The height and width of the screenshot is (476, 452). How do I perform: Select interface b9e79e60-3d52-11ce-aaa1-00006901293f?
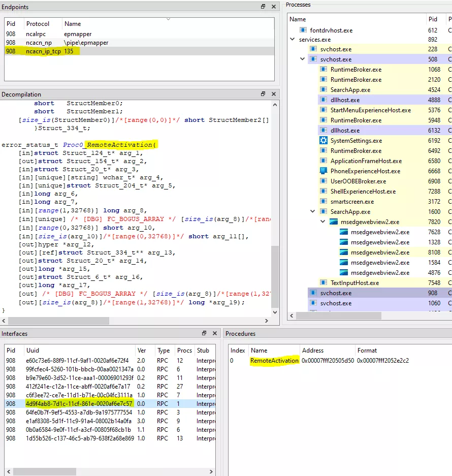point(110,377)
